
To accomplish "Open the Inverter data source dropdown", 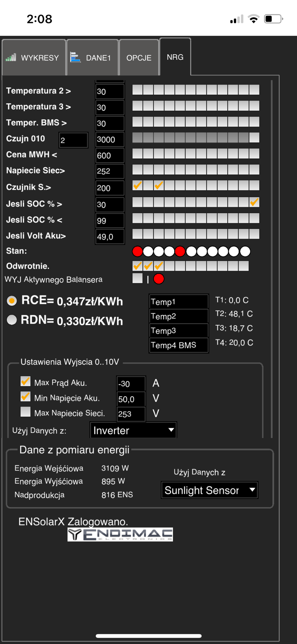I will (x=133, y=430).
